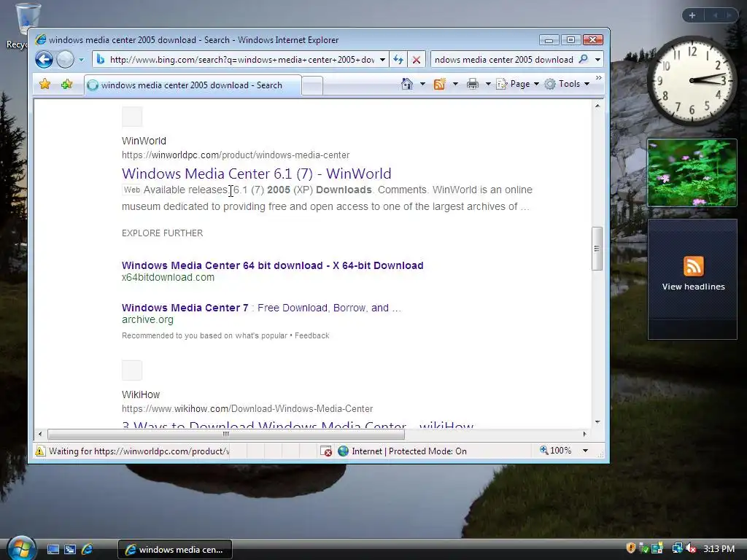Open 'Windows Media Center 64 bit download' link

coord(273,265)
